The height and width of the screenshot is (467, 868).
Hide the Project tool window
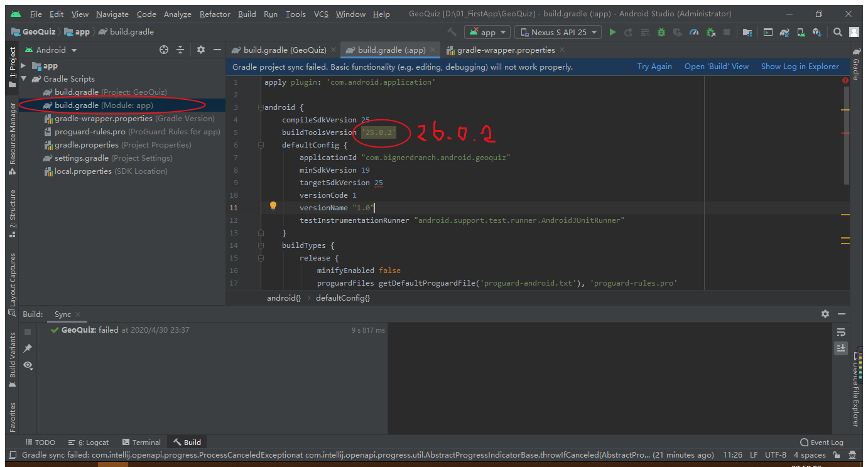point(217,50)
